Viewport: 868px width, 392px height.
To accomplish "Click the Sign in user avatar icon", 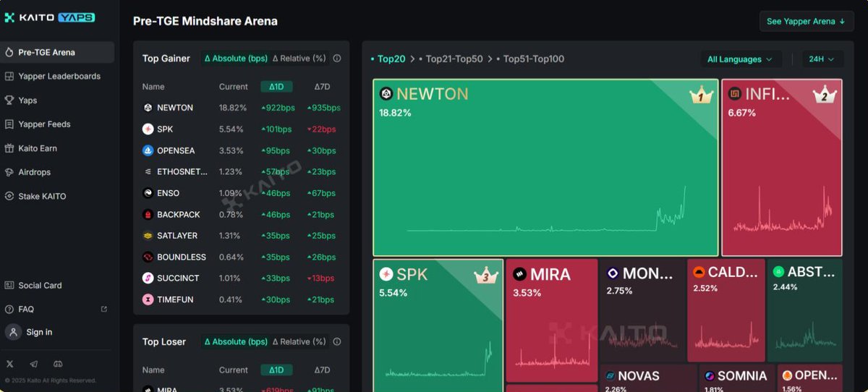I will (x=13, y=332).
